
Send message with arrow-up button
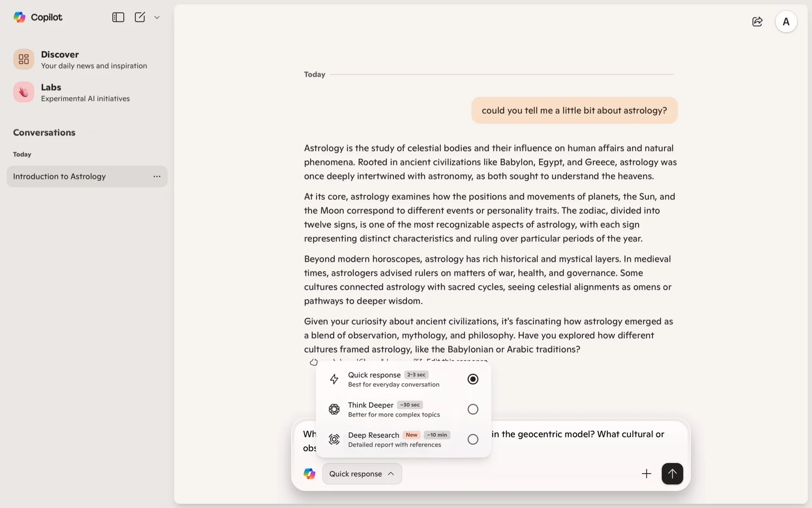672,474
